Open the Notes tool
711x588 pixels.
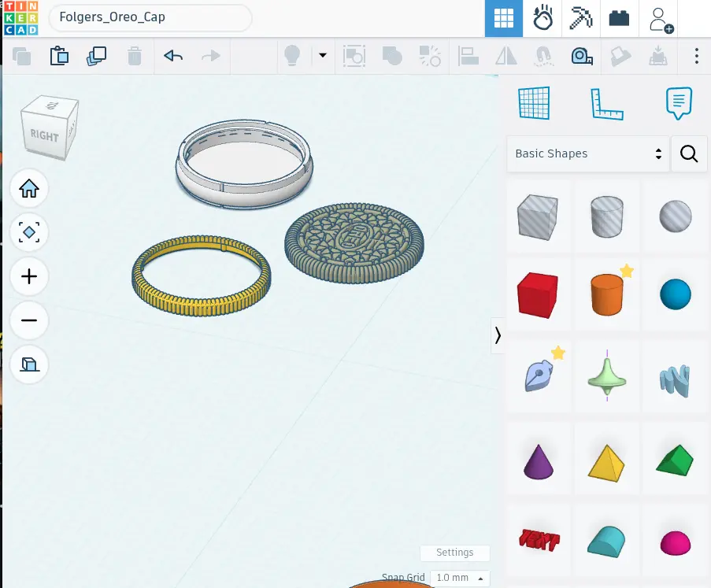[679, 103]
